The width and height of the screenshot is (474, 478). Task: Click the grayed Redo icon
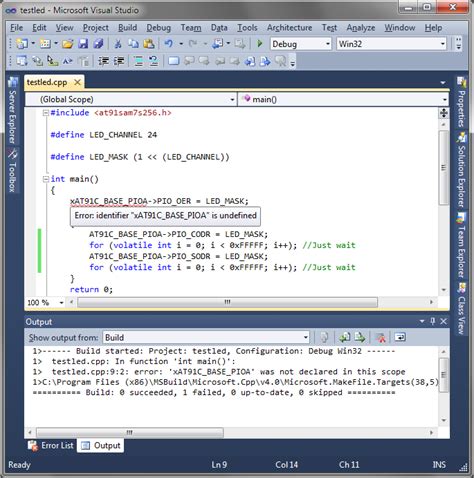[193, 44]
